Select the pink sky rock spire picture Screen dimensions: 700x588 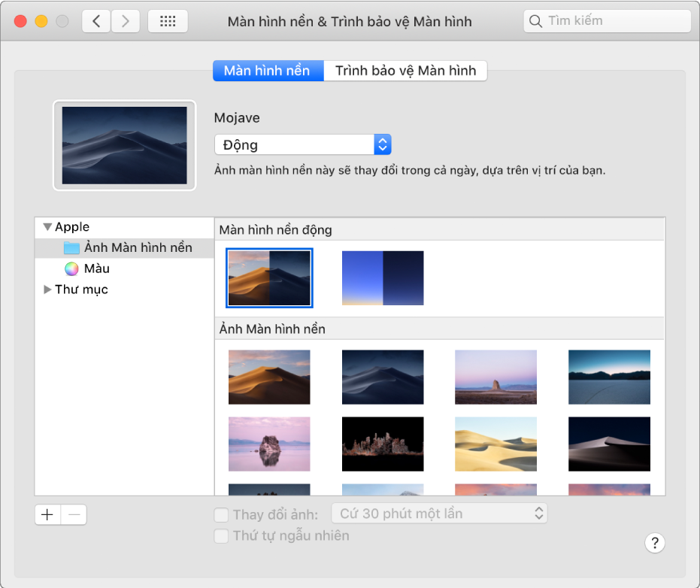pos(495,377)
